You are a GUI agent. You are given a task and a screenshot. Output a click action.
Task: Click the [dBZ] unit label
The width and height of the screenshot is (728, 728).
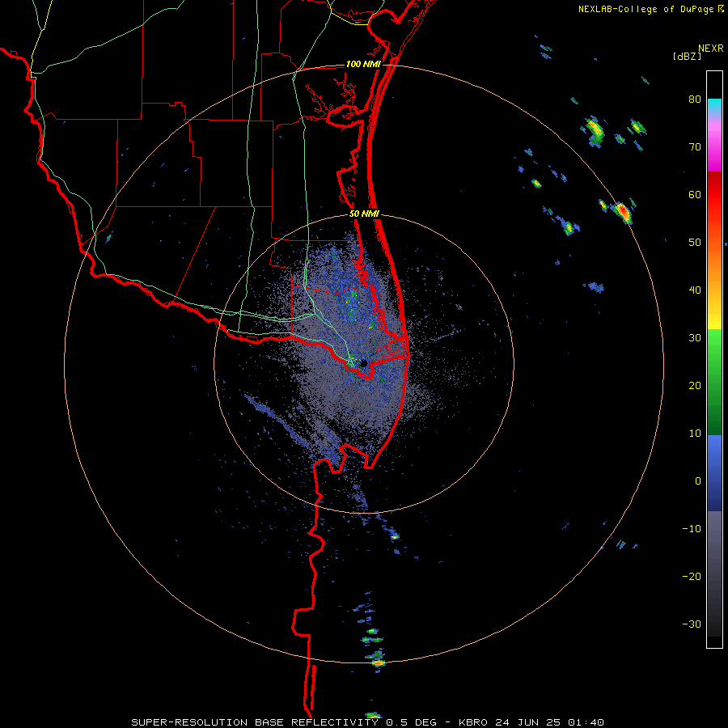point(687,56)
